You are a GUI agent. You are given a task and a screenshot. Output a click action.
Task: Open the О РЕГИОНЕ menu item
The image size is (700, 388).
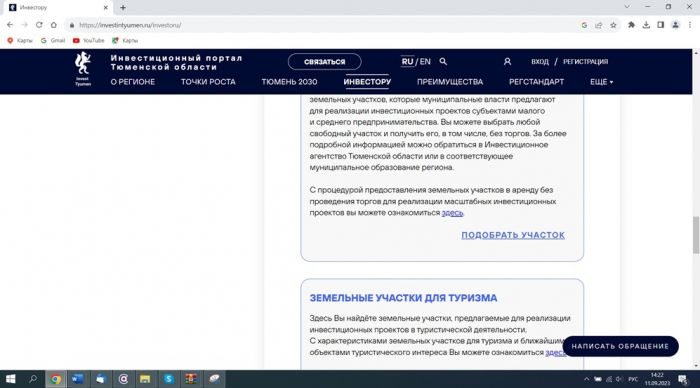pyautogui.click(x=133, y=82)
